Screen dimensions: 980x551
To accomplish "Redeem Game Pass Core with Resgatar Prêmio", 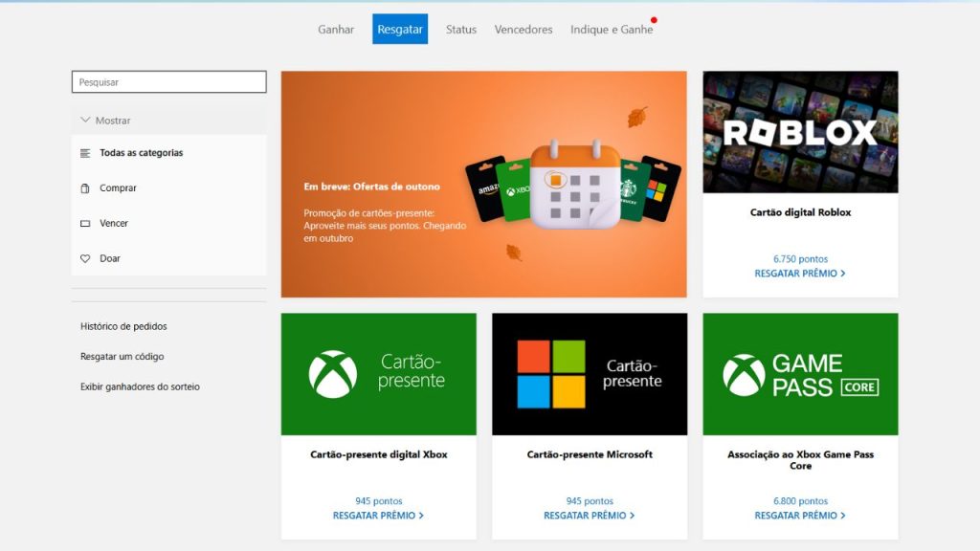I will coord(800,516).
